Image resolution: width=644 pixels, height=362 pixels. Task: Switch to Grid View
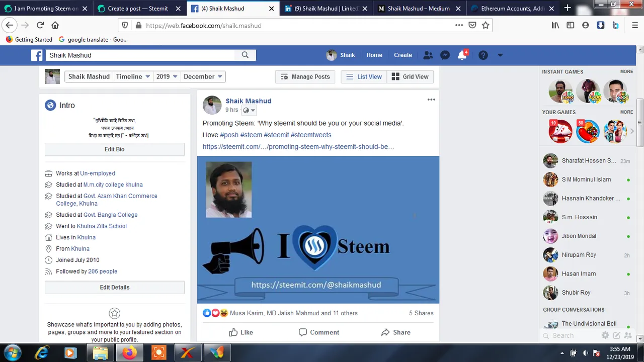410,76
